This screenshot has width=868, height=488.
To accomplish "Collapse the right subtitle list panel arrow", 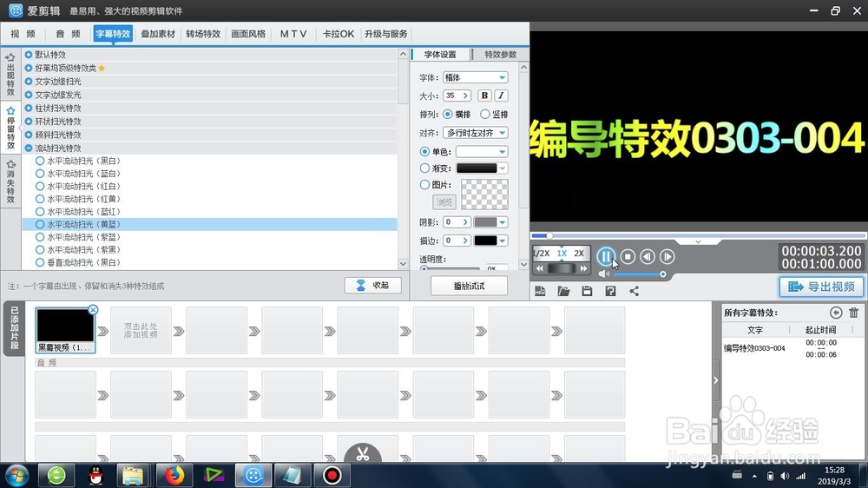I will (x=716, y=380).
